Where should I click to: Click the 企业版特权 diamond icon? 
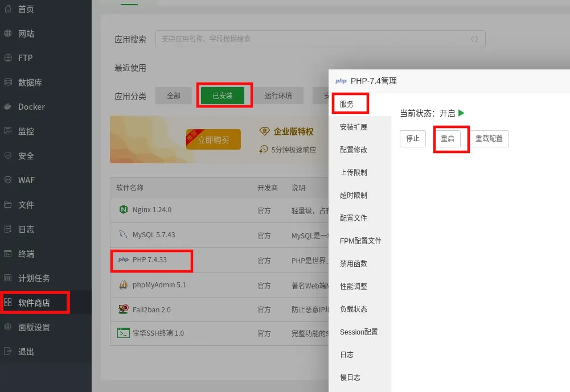coord(265,131)
